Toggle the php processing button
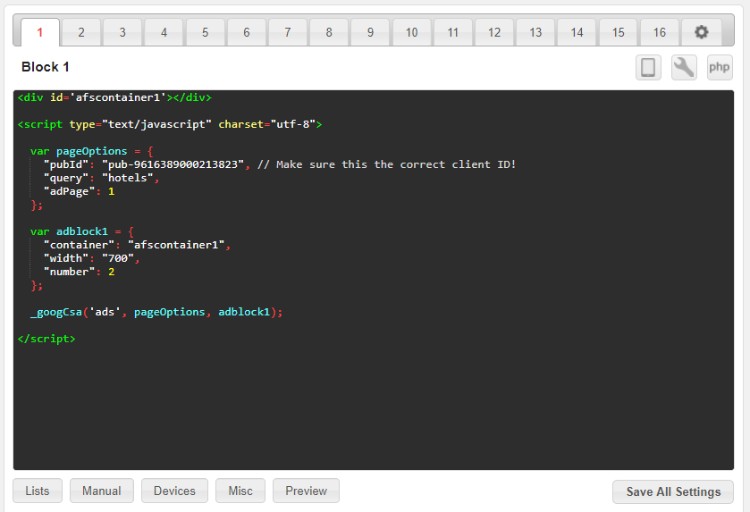 coord(719,67)
